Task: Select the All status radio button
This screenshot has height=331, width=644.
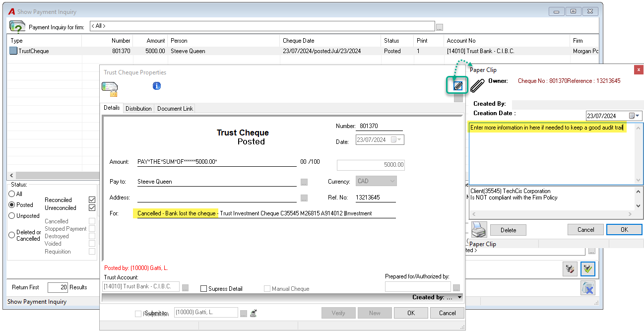Action: click(12, 194)
